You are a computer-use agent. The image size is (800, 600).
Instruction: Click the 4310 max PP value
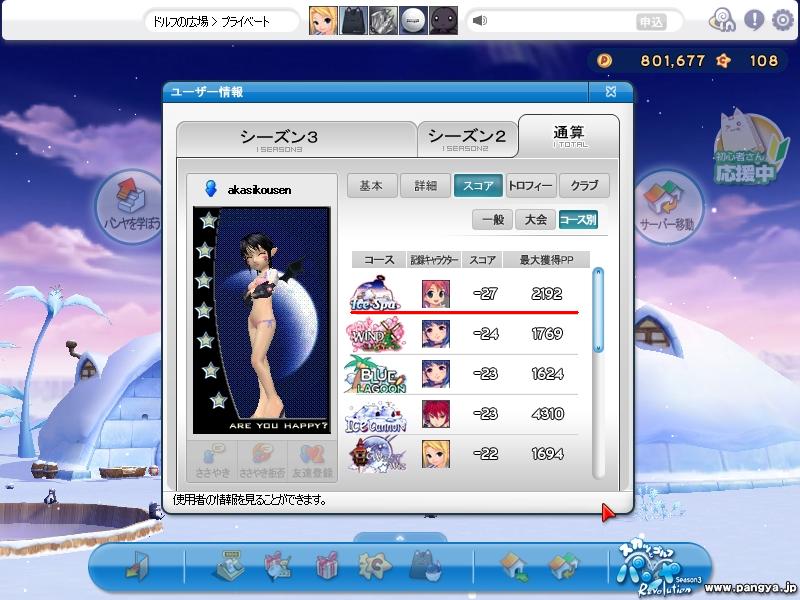pos(547,414)
